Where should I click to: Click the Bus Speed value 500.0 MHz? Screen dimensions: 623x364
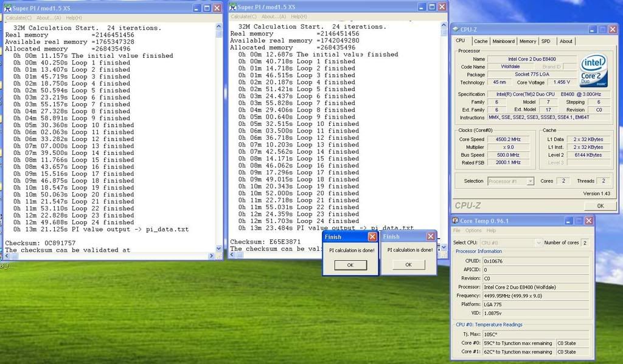click(x=508, y=155)
